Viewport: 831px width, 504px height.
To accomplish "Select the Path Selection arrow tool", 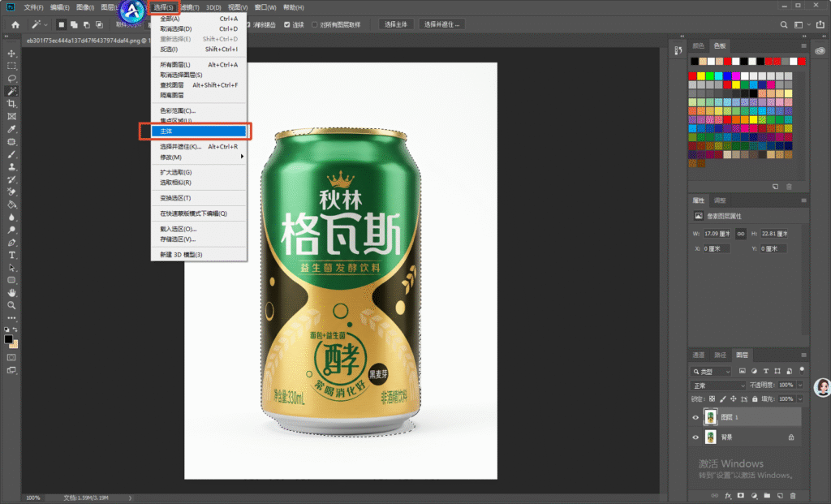I will (x=11, y=268).
